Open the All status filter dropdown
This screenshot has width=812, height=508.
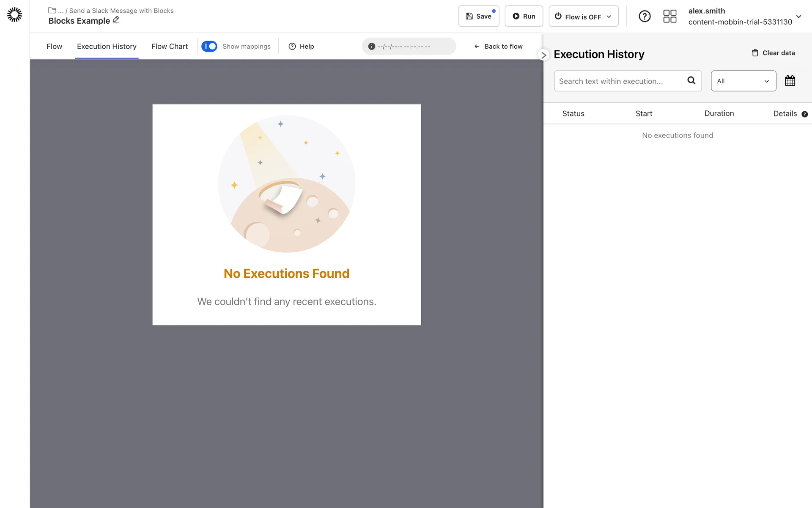743,81
